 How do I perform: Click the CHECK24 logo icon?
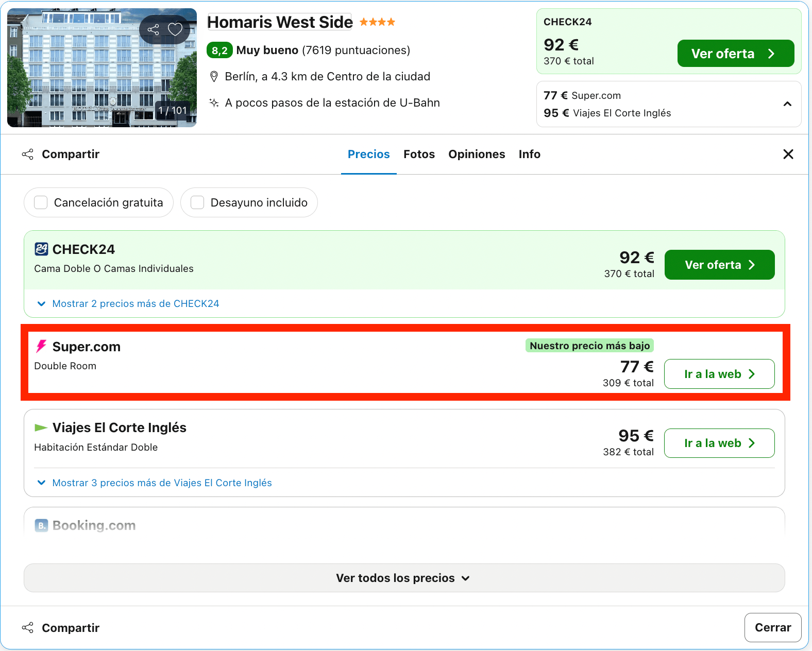pos(41,249)
